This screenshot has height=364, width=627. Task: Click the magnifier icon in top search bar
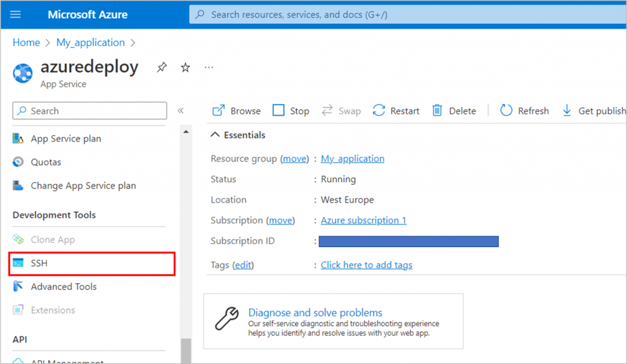[200, 15]
